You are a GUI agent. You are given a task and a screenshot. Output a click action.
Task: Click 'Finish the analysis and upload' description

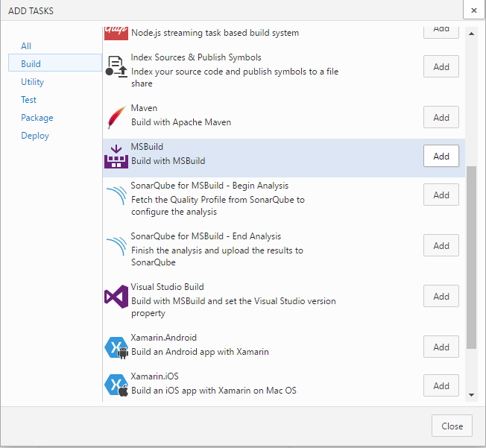tap(217, 256)
